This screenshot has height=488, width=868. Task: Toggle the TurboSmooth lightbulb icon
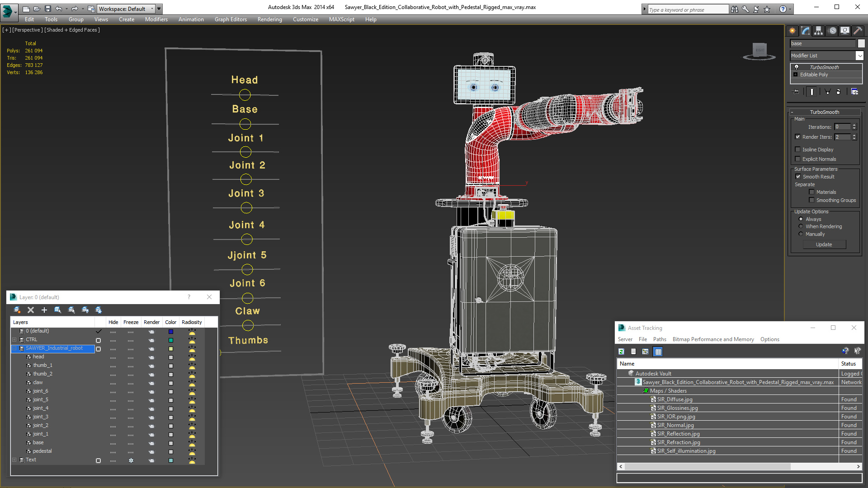coord(797,67)
